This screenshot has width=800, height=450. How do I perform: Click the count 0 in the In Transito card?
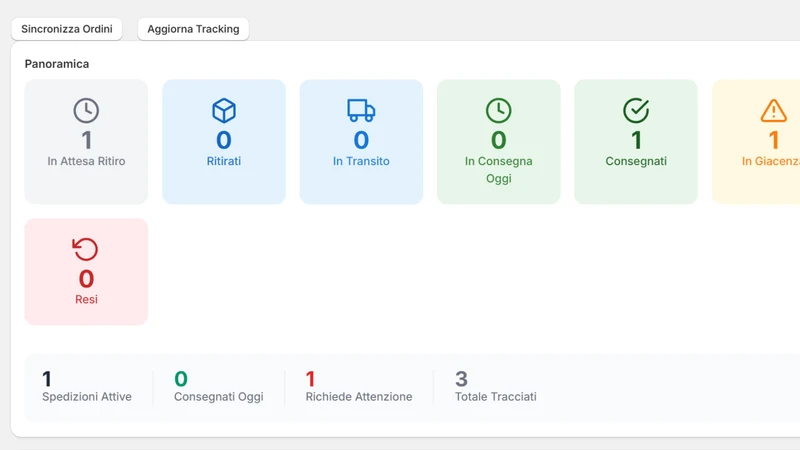(x=361, y=140)
